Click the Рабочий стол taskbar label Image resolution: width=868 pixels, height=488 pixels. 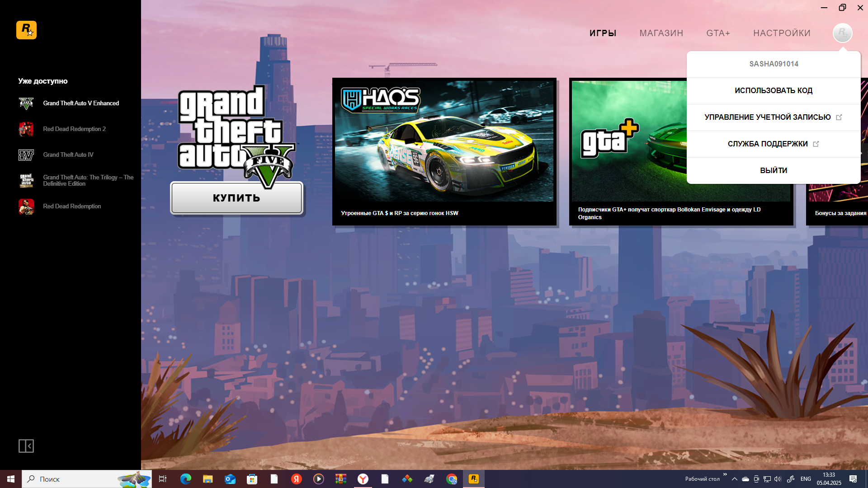[702, 479]
